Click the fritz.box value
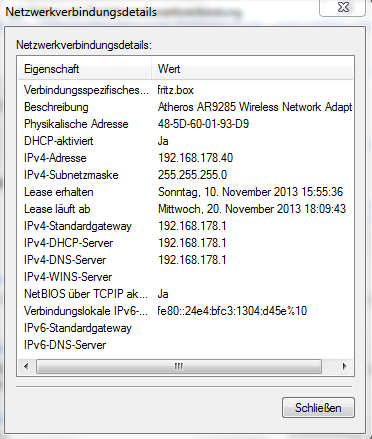The width and height of the screenshot is (372, 439). pos(176,90)
